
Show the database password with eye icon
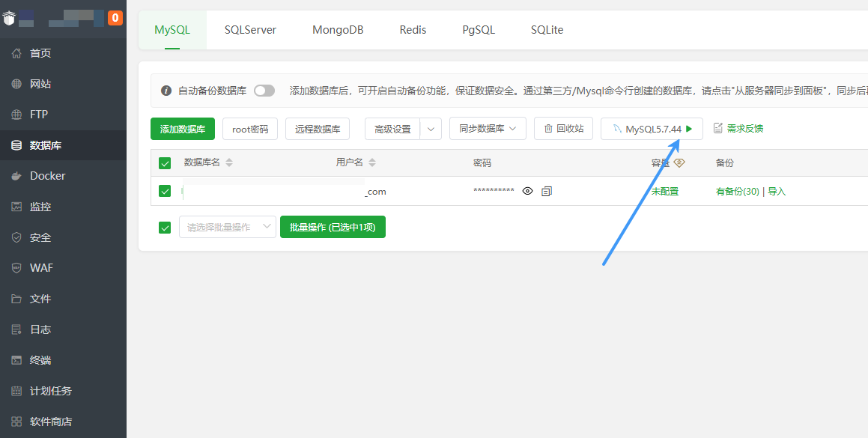pos(527,192)
